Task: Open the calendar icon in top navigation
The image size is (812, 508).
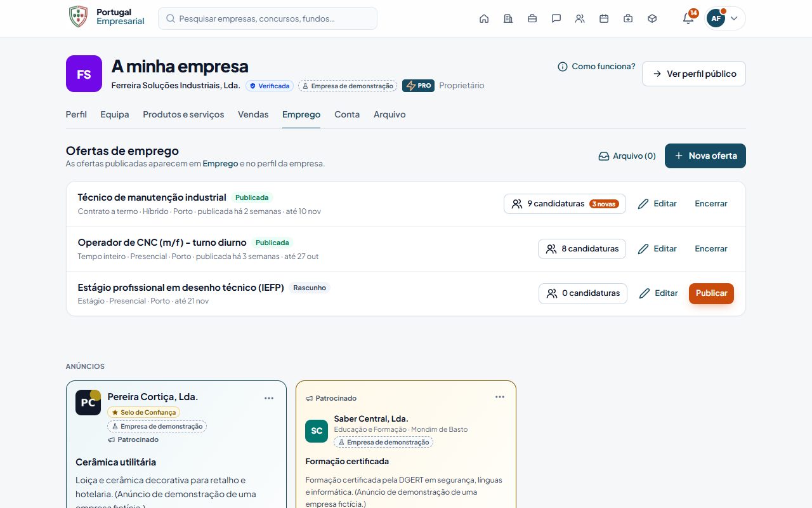Action: click(604, 18)
